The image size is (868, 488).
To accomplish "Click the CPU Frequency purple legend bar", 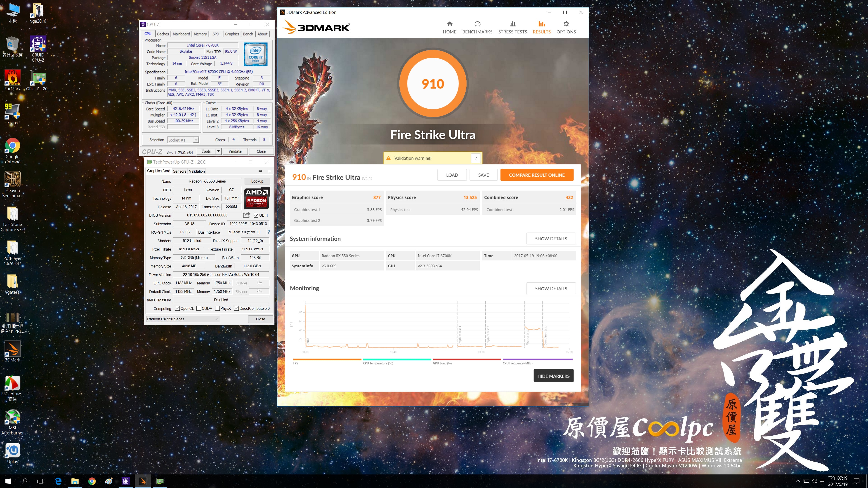I will [538, 359].
